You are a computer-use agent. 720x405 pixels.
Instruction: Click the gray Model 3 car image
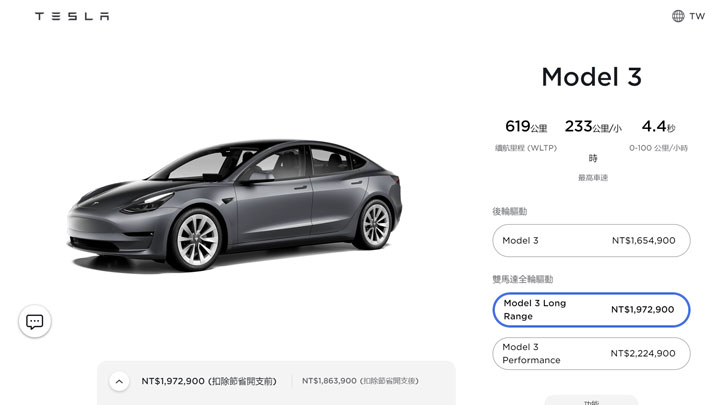click(234, 206)
